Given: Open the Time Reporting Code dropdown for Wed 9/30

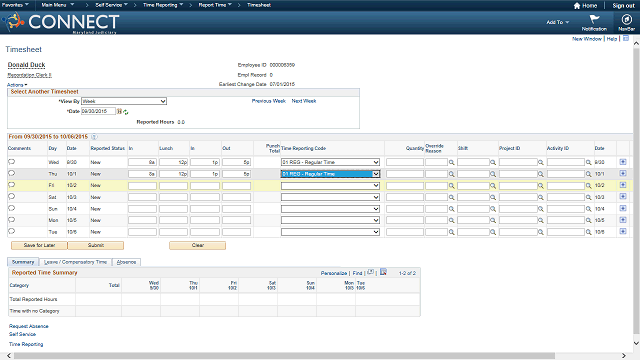Looking at the screenshot, I should (330, 162).
